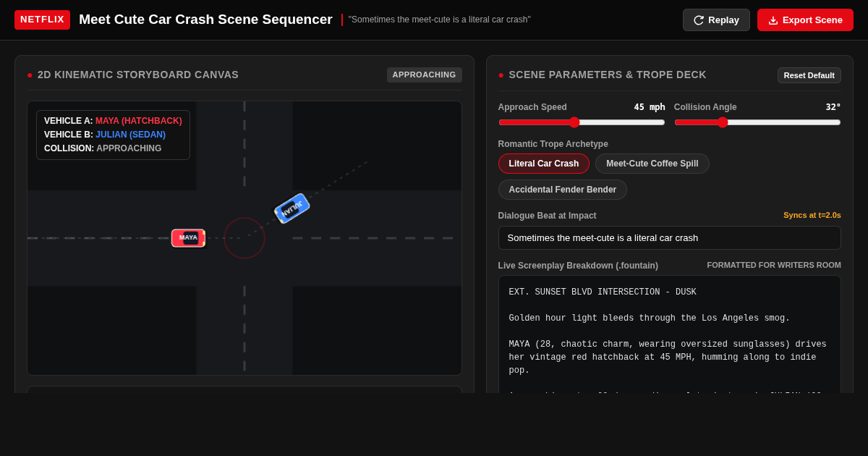Click the '32°' angle value
868x456 pixels.
click(833, 107)
